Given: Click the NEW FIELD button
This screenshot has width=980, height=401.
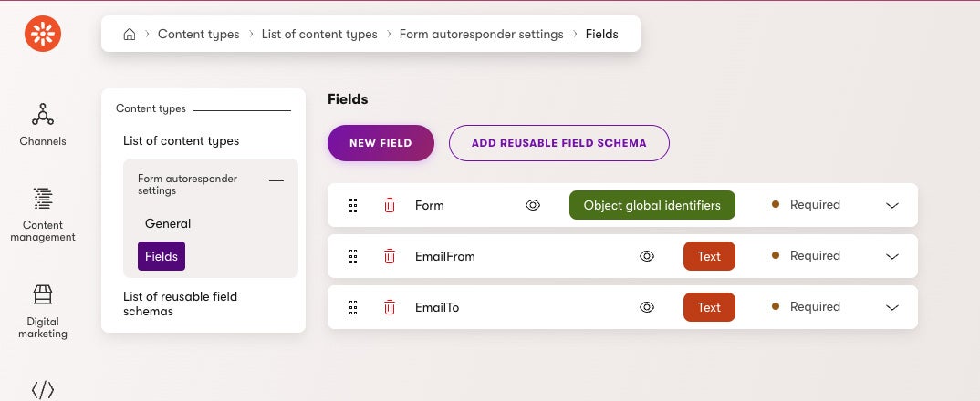Looking at the screenshot, I should pyautogui.click(x=381, y=143).
